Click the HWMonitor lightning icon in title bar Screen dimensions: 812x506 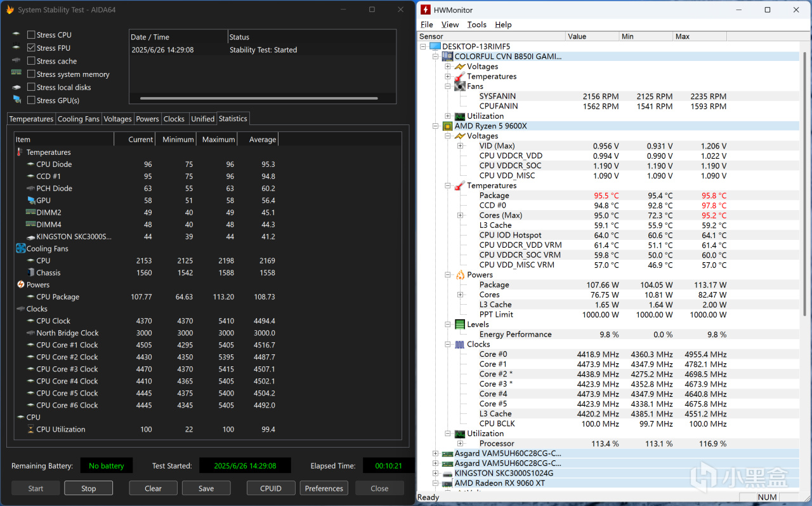click(425, 10)
